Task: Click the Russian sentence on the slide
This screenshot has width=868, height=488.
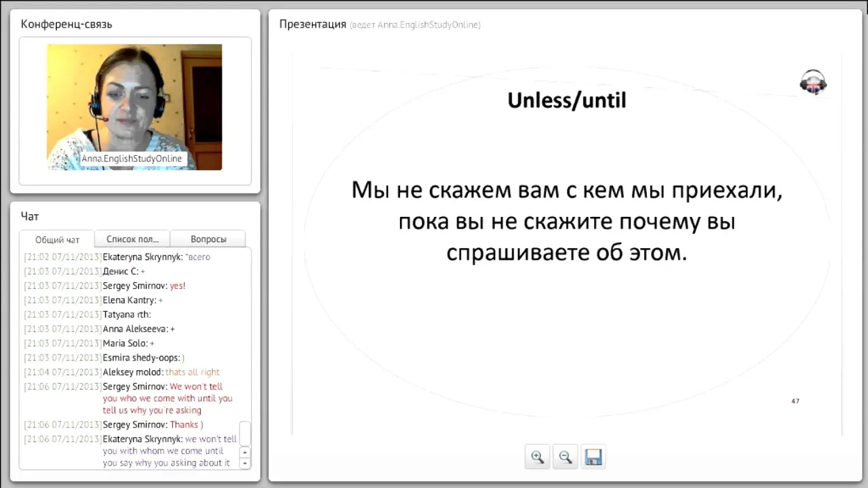Action: pyautogui.click(x=567, y=222)
